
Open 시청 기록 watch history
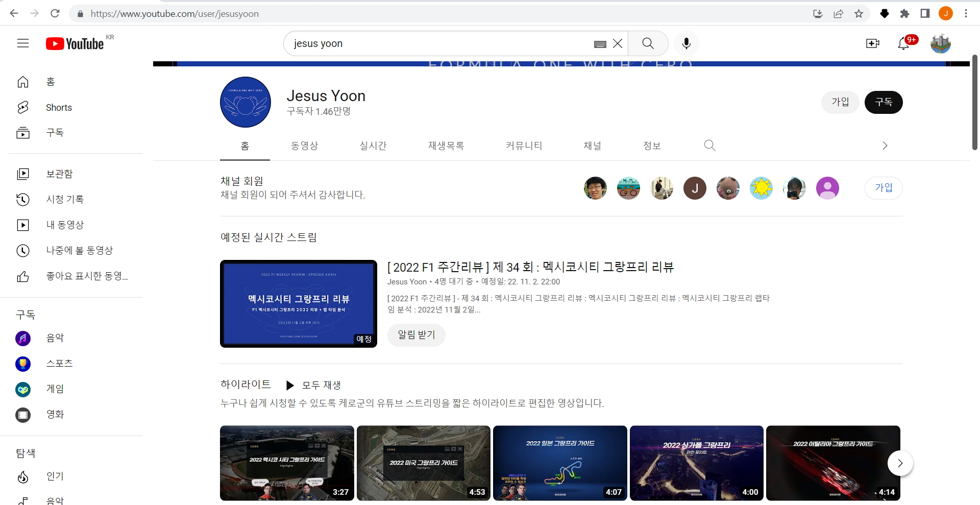(71, 199)
